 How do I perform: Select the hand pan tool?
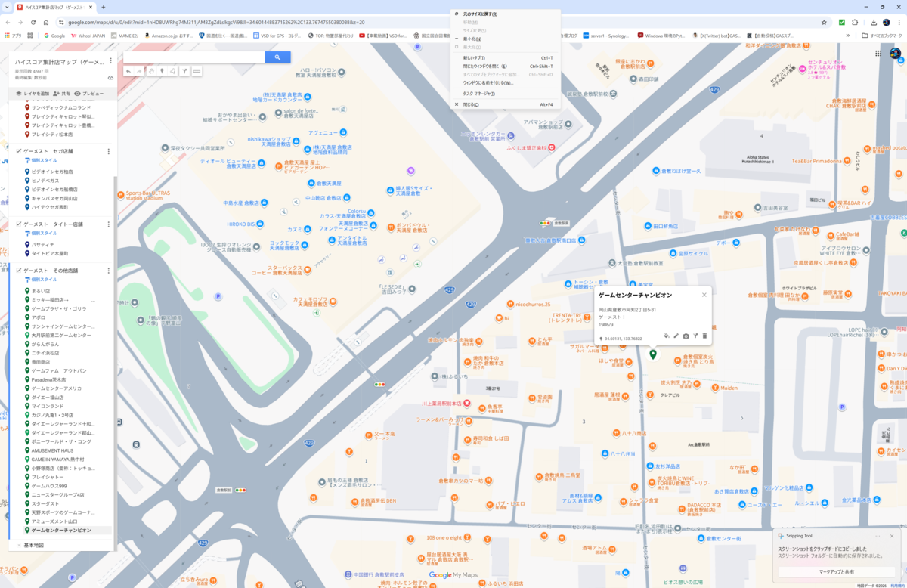[151, 71]
